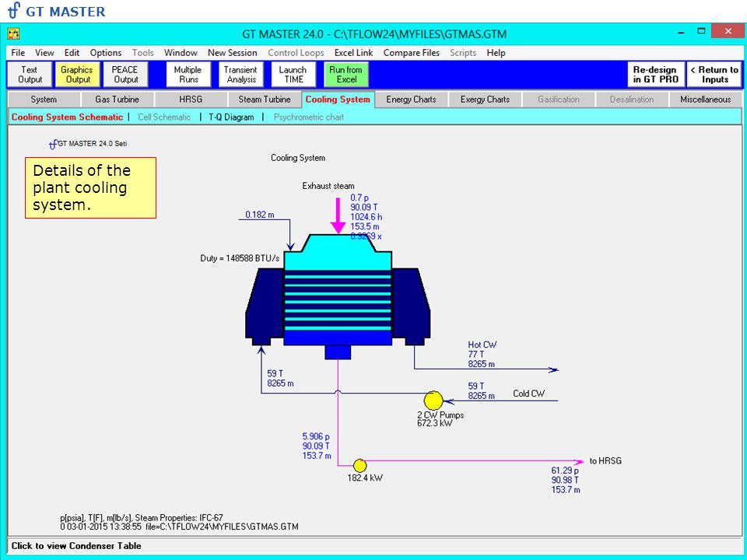Click the Cooling System title text
747x560 pixels.
pyautogui.click(x=298, y=158)
